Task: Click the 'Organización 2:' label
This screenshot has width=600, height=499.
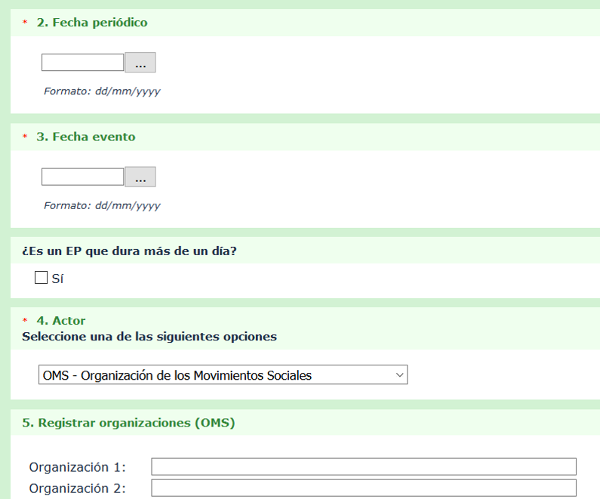Action: pos(77,489)
